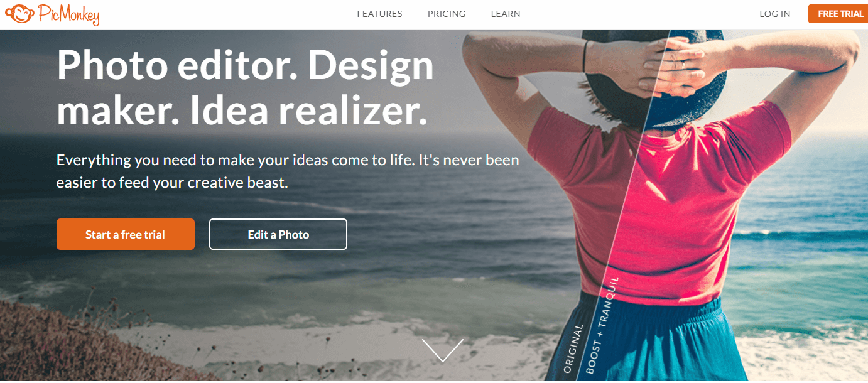Click the down chevron arrow at bottom
The width and height of the screenshot is (868, 383).
click(x=443, y=350)
